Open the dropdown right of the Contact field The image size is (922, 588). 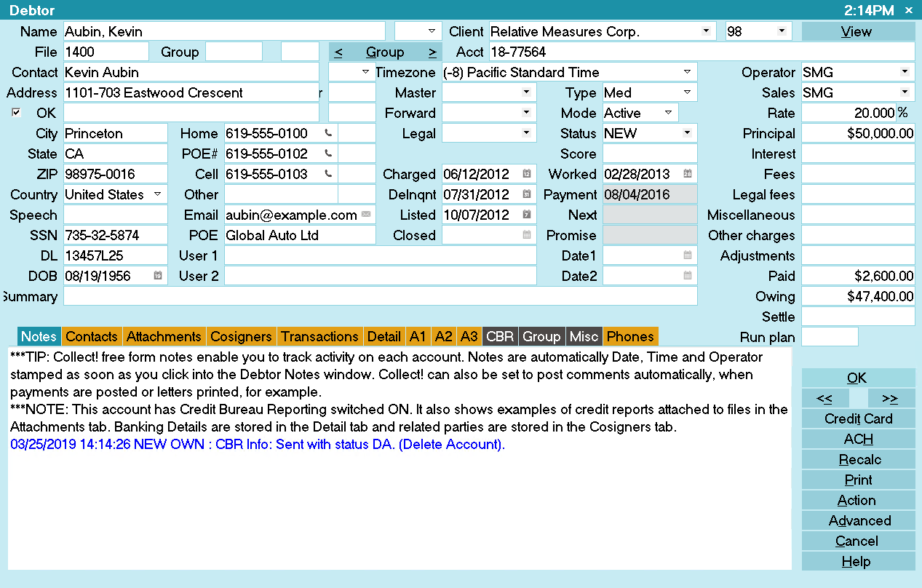pyautogui.click(x=365, y=72)
